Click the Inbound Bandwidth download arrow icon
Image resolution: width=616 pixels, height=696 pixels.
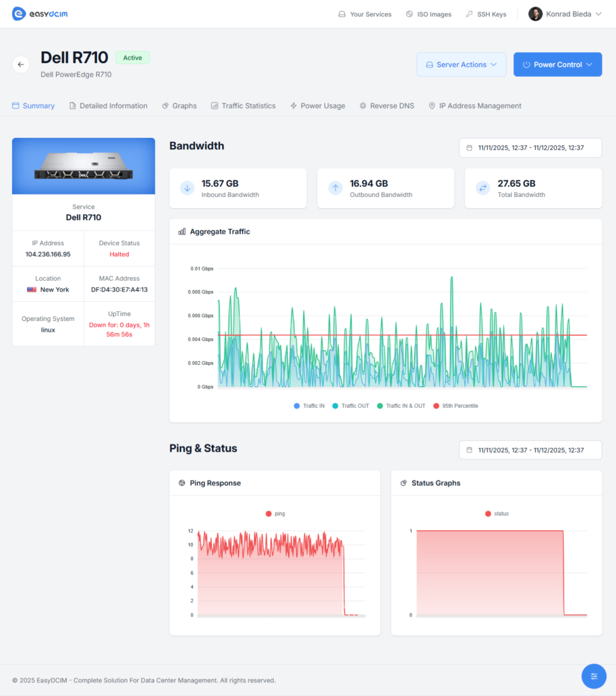pyautogui.click(x=187, y=188)
